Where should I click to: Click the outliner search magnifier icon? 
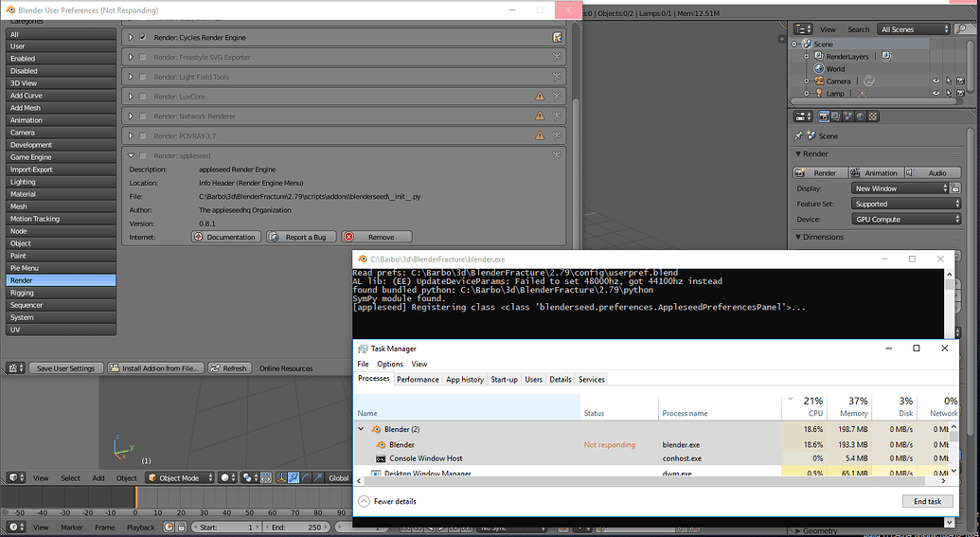[961, 28]
